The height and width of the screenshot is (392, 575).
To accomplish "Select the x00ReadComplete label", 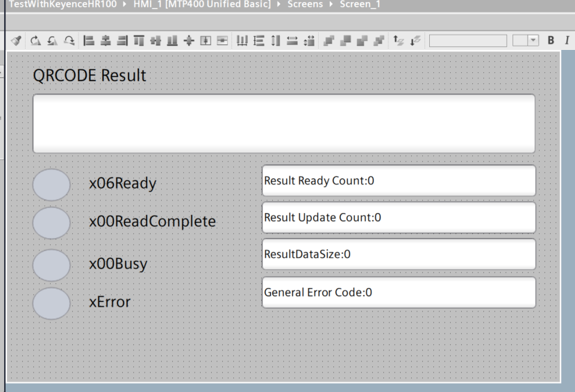I will (x=153, y=221).
